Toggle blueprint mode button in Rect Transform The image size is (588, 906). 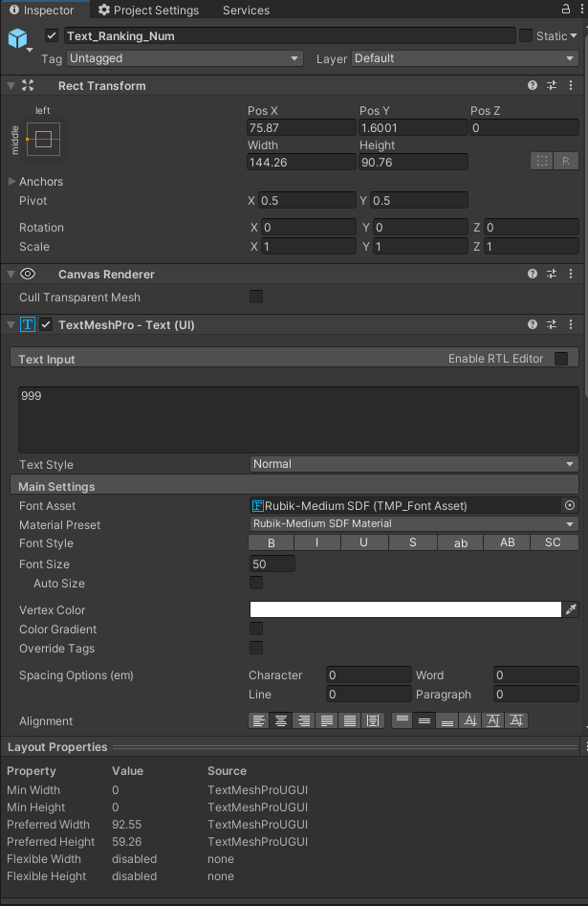tap(542, 162)
